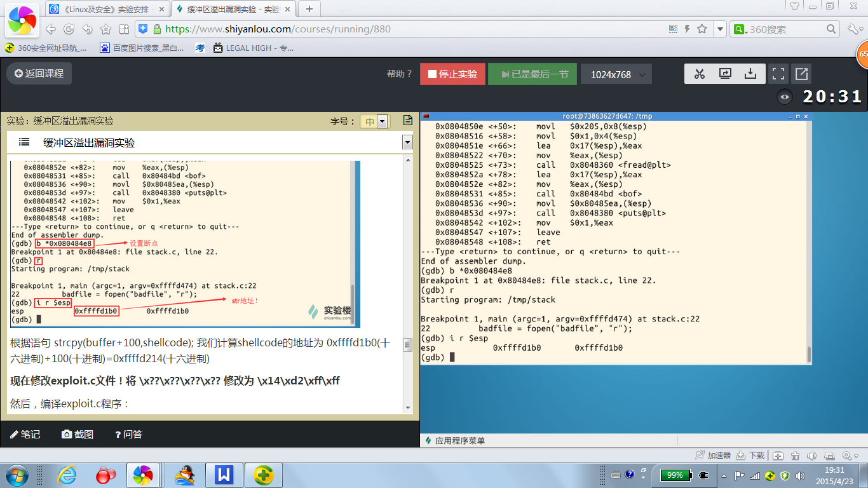Click the 截图 screenshot button

point(78,434)
